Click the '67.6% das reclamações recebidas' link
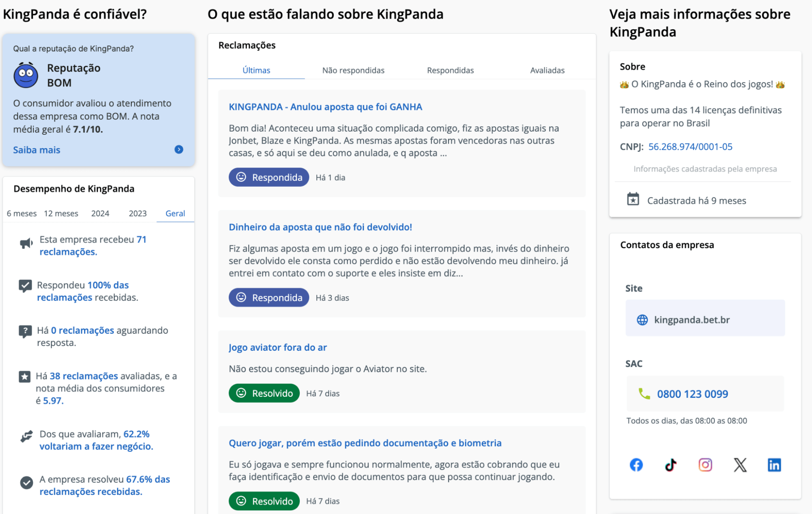This screenshot has height=514, width=812. point(105,486)
